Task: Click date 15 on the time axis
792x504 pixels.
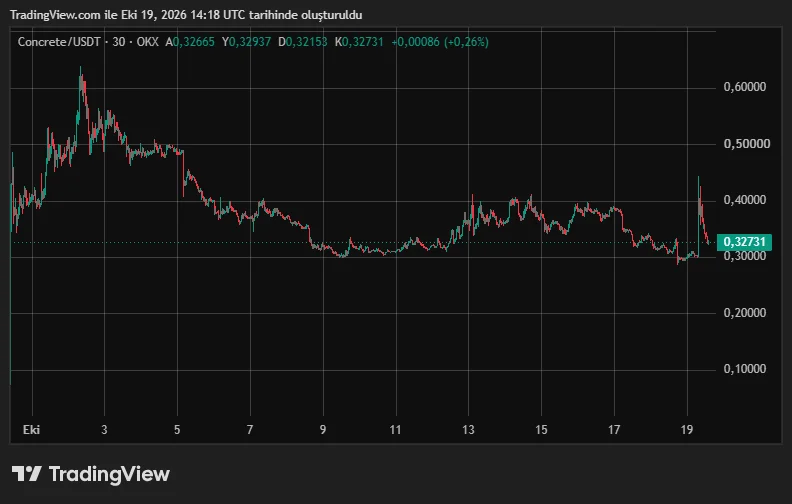Action: coord(541,430)
